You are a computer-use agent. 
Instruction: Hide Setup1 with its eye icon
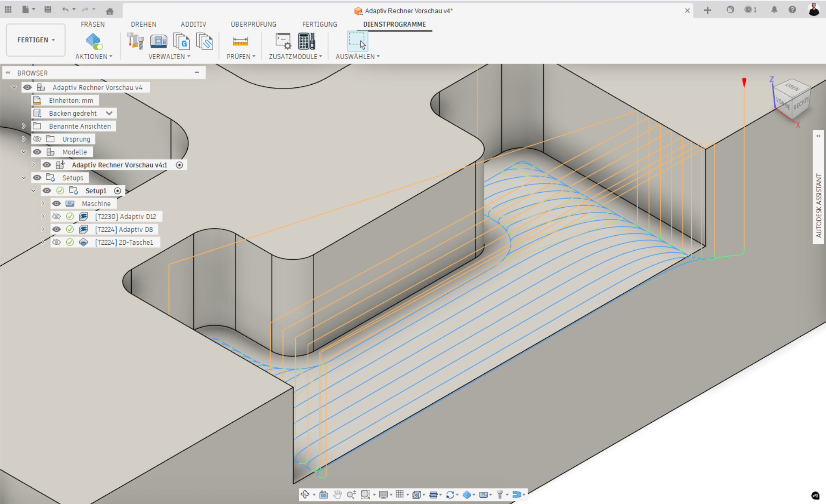[47, 191]
